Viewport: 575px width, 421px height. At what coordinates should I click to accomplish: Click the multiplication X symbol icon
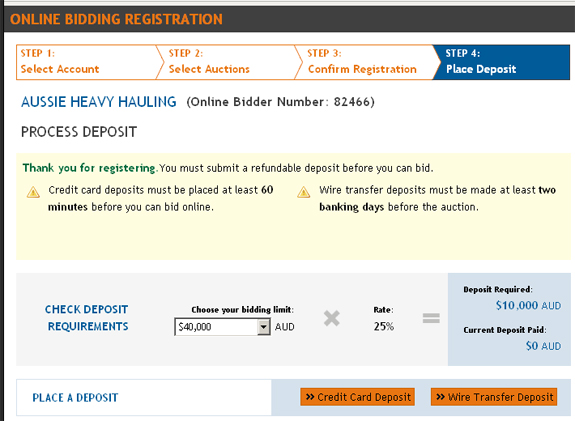(x=332, y=318)
